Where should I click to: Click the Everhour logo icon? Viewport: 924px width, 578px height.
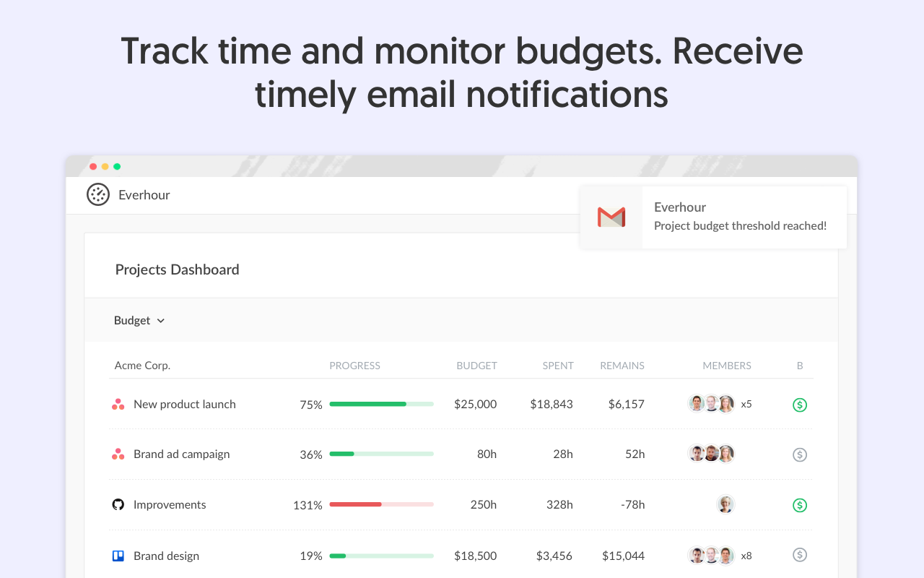click(98, 194)
